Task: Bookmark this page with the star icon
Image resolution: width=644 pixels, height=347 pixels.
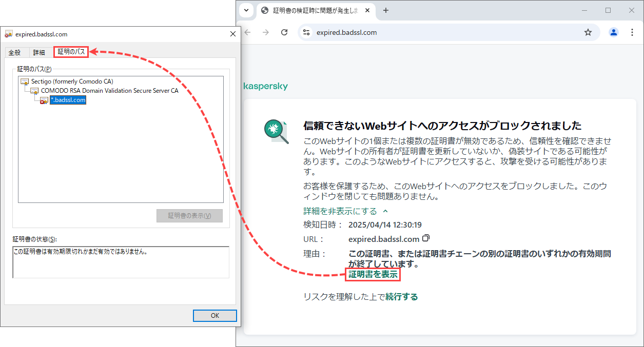Action: [x=588, y=32]
